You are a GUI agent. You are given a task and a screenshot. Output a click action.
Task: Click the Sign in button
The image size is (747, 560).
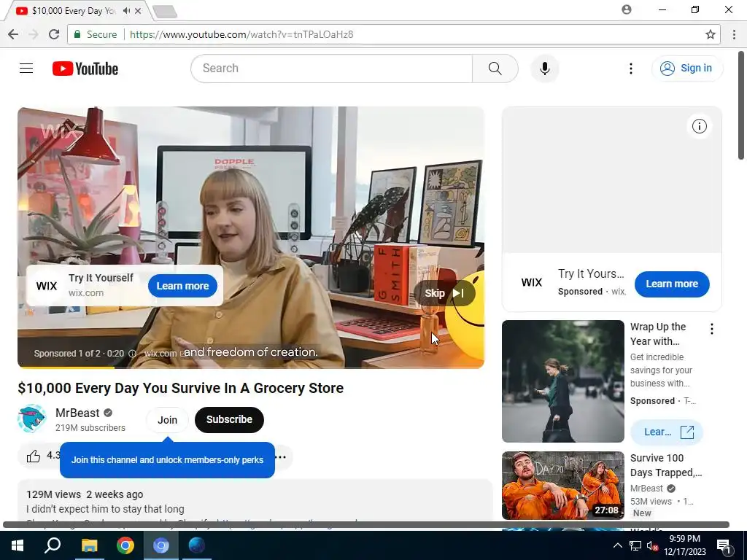[687, 68]
